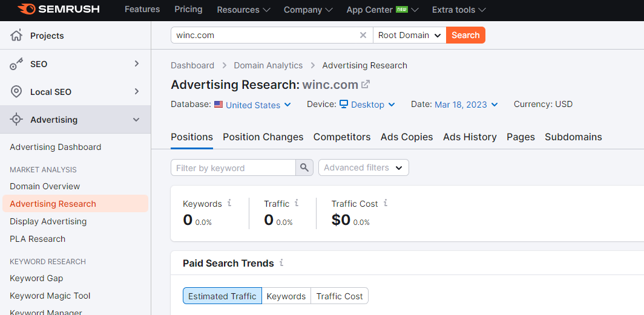Click the magnifier filter search icon

tap(304, 167)
